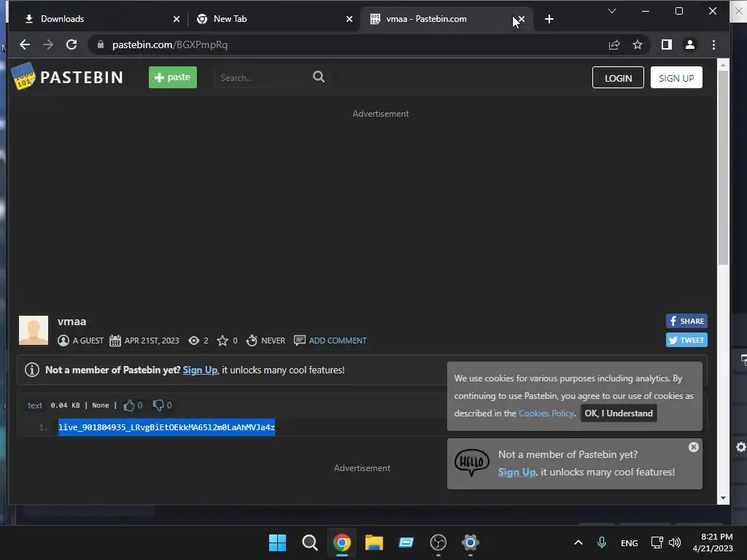Click the NEVER expiration clock icon
The height and width of the screenshot is (560, 747).
point(252,341)
